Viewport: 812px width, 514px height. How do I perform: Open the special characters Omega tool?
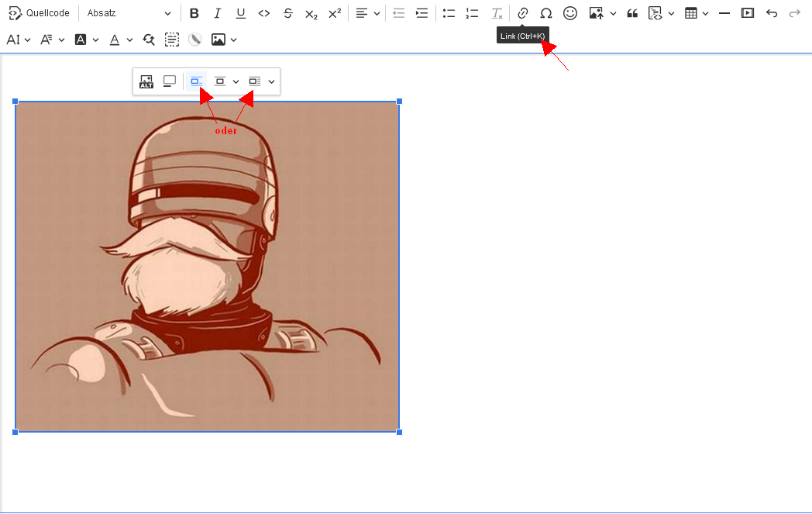click(x=545, y=13)
